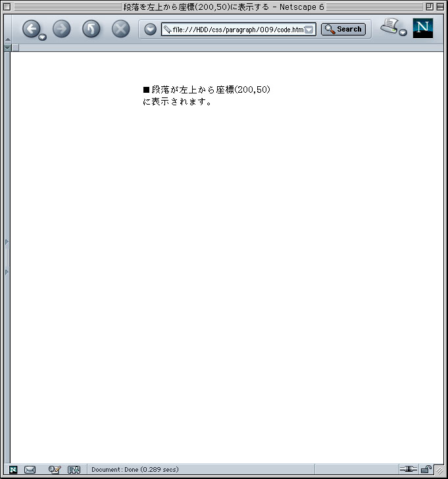Click the lower sidebar grippy triangle

(x=7, y=272)
